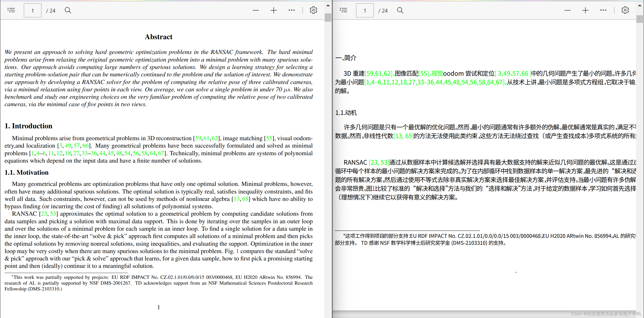Click search icon in right PDF viewer
Screen dimensions: 644x318
[x=400, y=10]
